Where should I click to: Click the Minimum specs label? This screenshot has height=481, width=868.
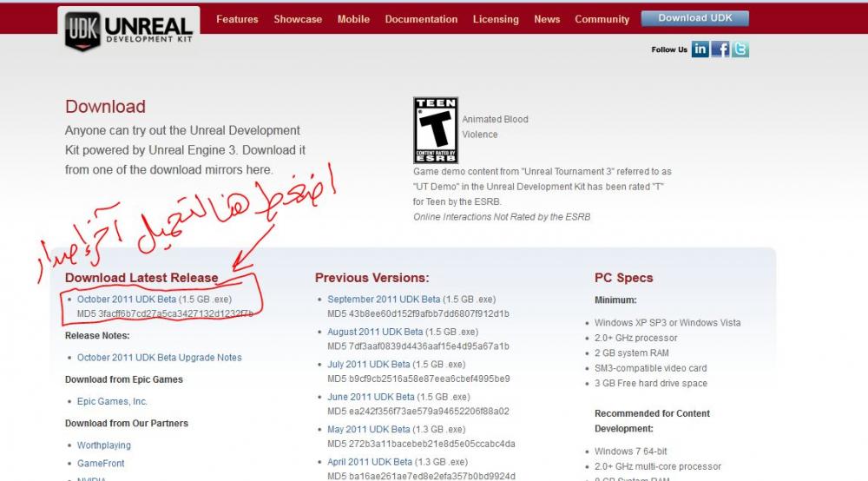(615, 300)
